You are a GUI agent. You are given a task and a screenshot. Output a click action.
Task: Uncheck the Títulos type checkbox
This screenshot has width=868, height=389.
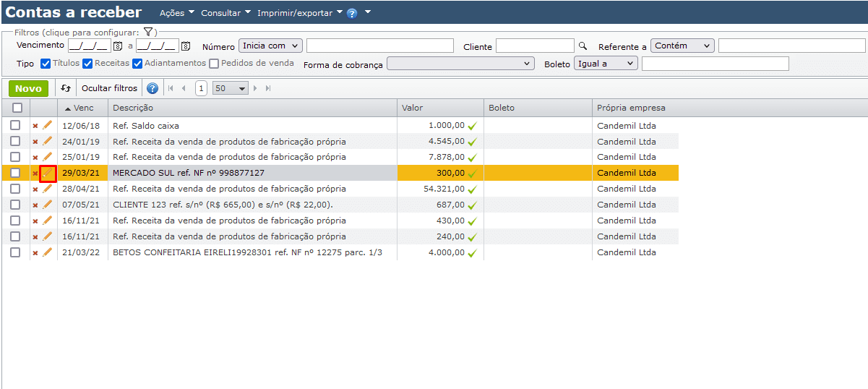pyautogui.click(x=46, y=64)
